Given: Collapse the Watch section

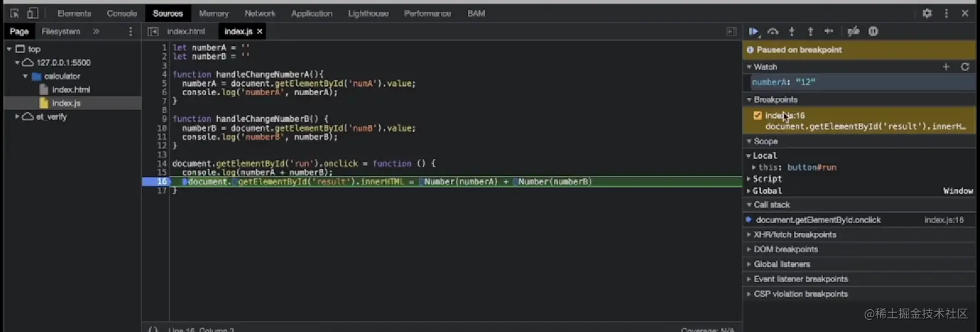Looking at the screenshot, I should (749, 67).
